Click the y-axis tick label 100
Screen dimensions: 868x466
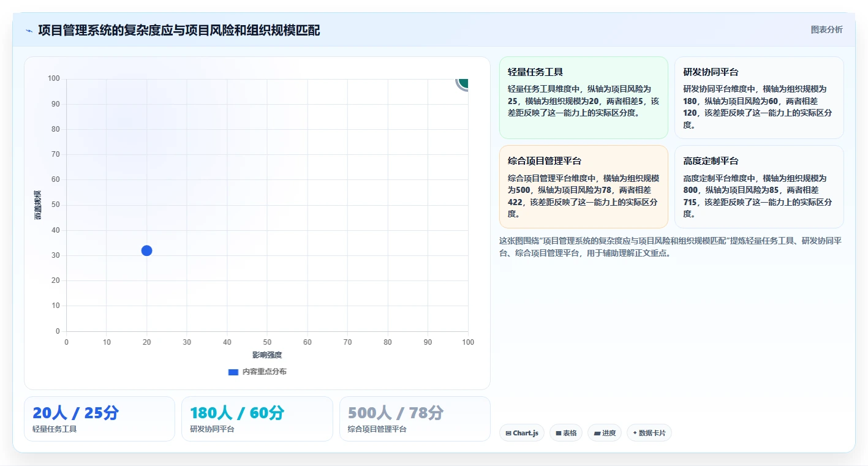tap(54, 78)
